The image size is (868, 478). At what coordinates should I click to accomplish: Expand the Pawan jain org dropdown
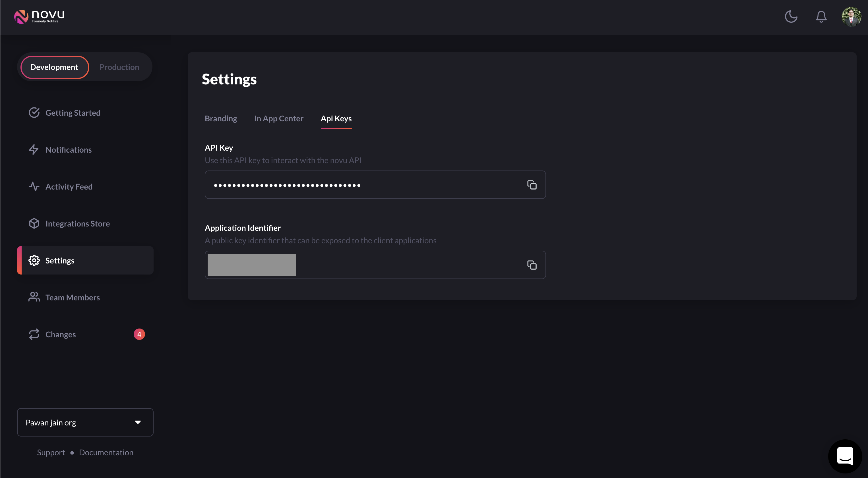(138, 422)
